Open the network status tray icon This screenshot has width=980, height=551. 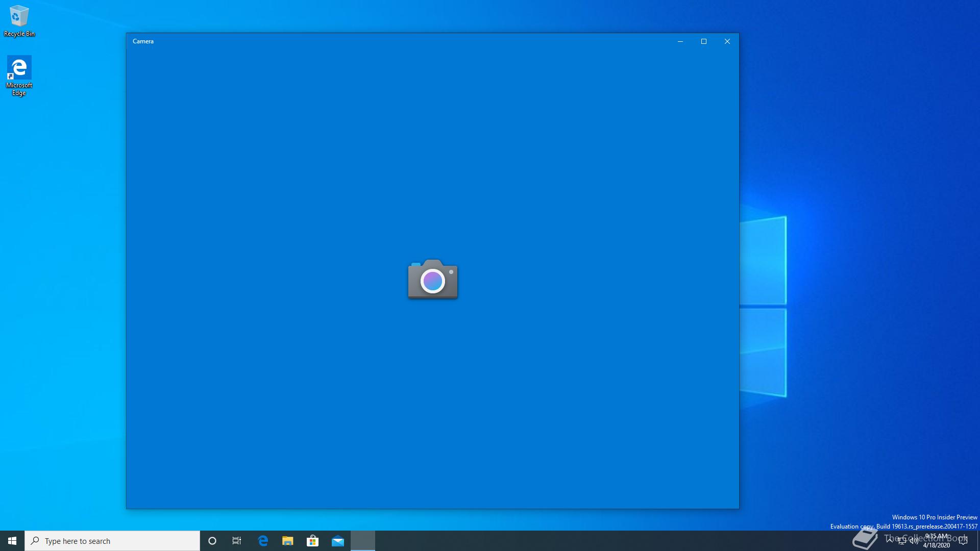click(902, 541)
